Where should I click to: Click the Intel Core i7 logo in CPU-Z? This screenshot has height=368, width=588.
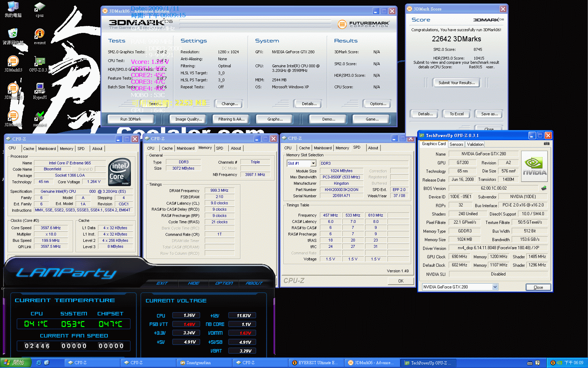(x=120, y=171)
